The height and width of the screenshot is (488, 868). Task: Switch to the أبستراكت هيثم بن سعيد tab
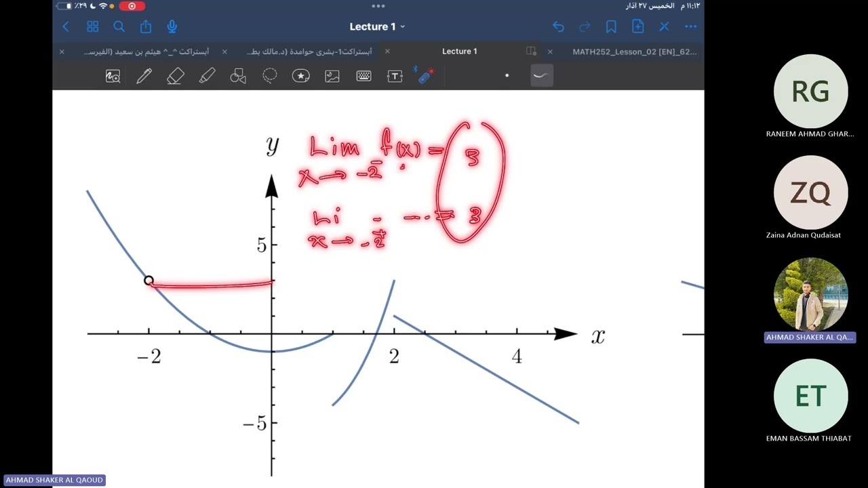click(146, 52)
